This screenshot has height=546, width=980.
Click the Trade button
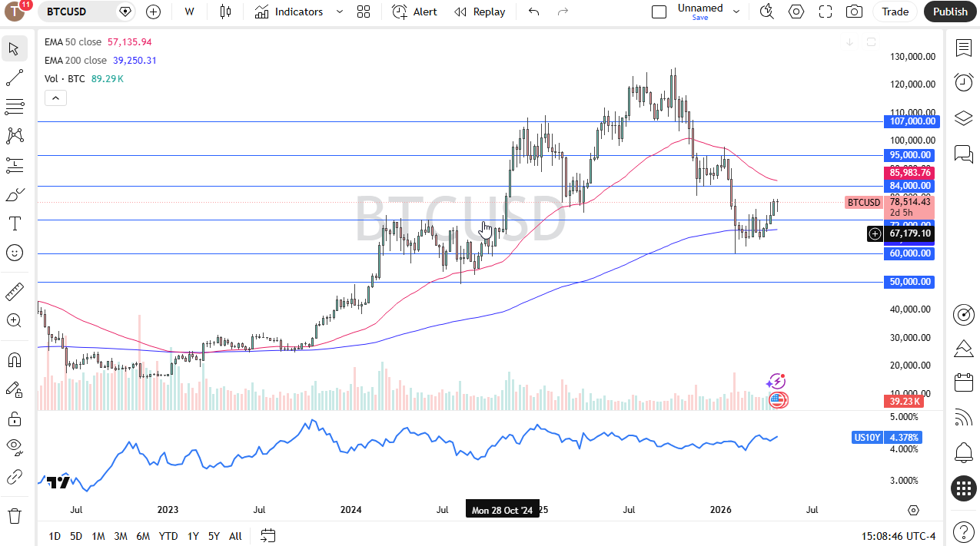pos(895,12)
